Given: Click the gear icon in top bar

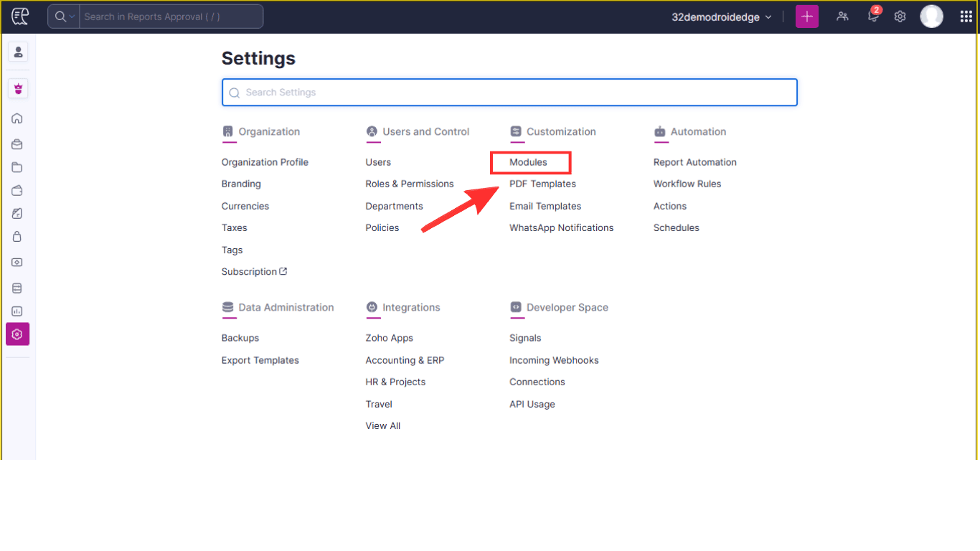Looking at the screenshot, I should tap(900, 17).
